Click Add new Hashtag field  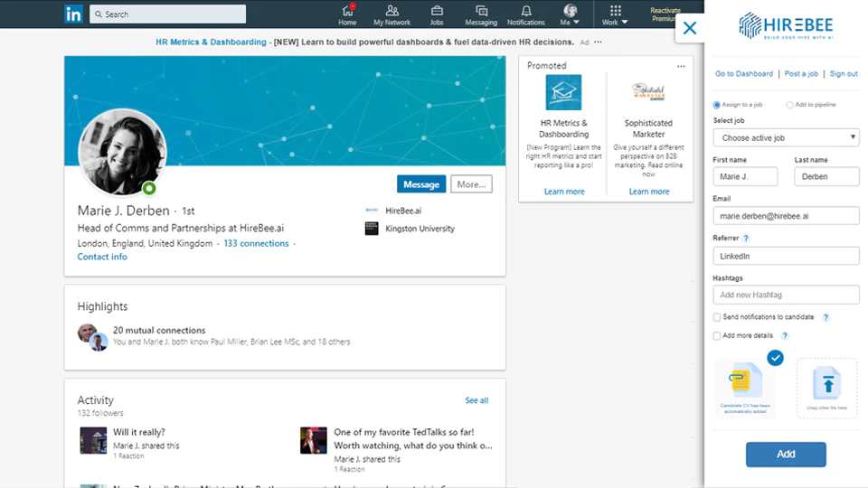point(786,295)
